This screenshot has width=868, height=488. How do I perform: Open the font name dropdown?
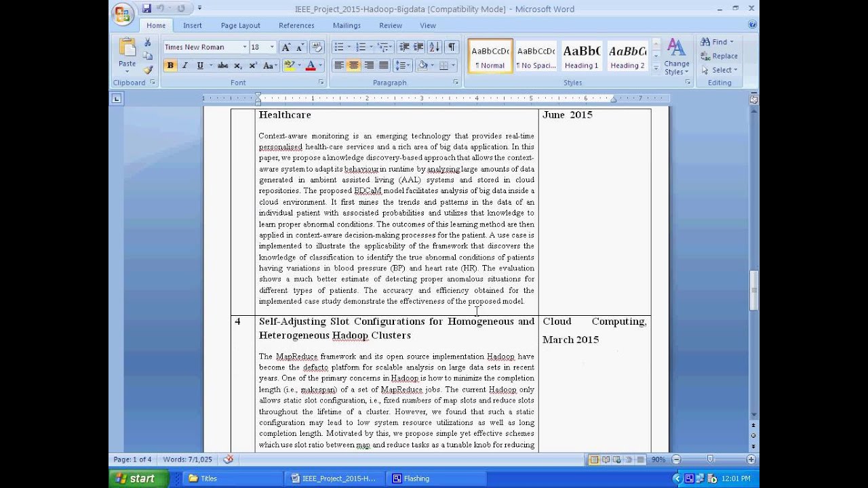tap(245, 47)
